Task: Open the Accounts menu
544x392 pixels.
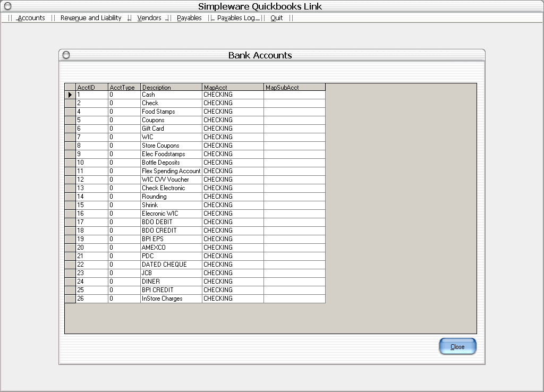Action: pyautogui.click(x=31, y=18)
